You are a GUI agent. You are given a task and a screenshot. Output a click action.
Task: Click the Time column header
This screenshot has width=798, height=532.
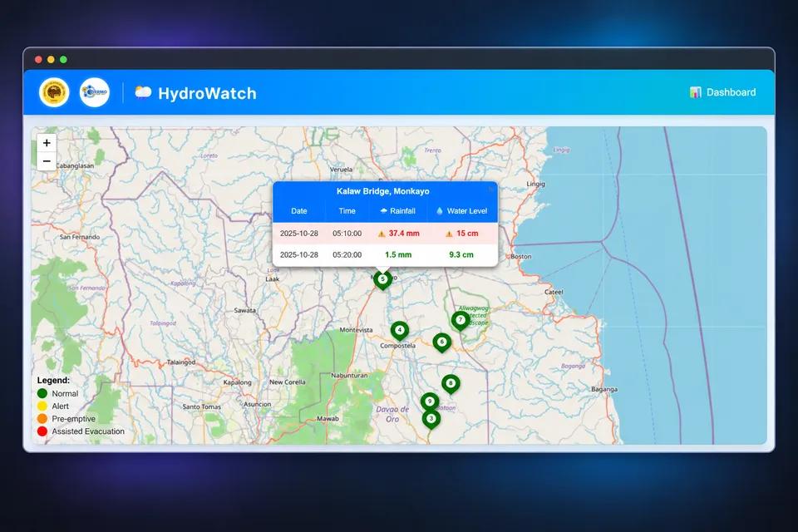point(347,211)
